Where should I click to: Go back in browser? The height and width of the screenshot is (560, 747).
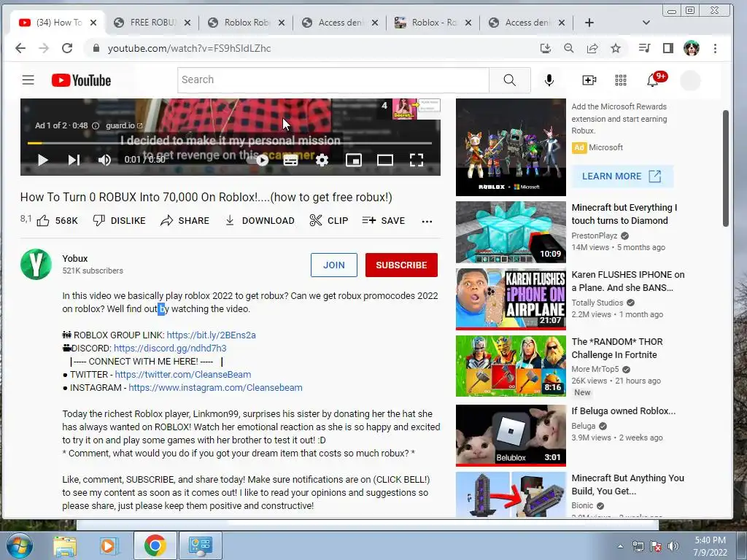[20, 48]
